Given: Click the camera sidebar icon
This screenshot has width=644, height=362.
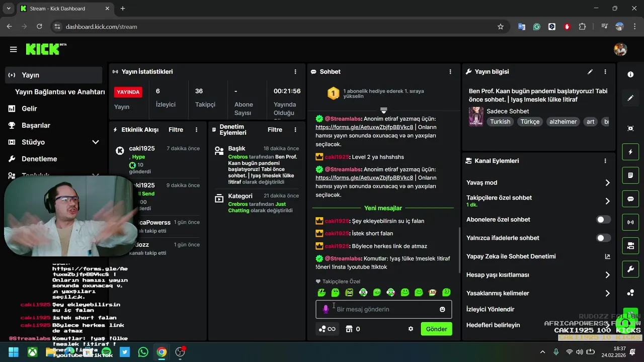Looking at the screenshot, I should click(x=630, y=246).
